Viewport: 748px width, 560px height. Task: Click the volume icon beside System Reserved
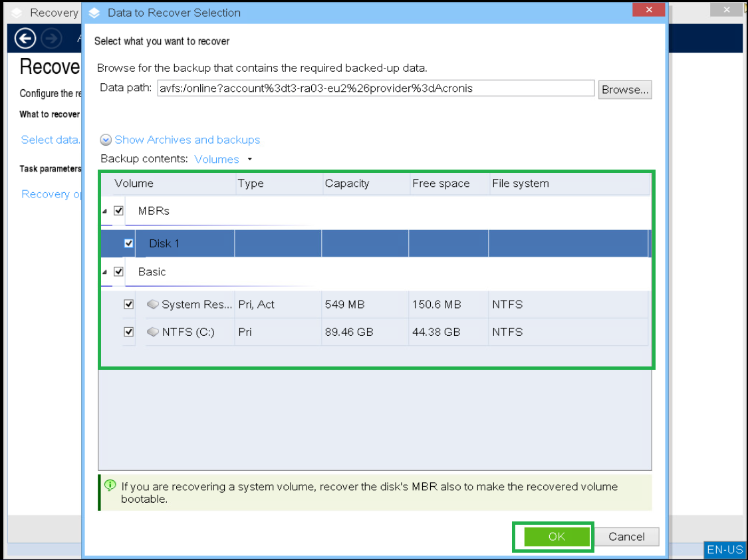coord(153,304)
